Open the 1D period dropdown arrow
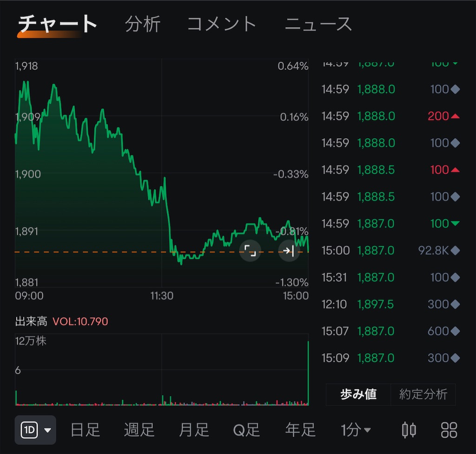Screen dimensions: 476x454 (x=48, y=430)
